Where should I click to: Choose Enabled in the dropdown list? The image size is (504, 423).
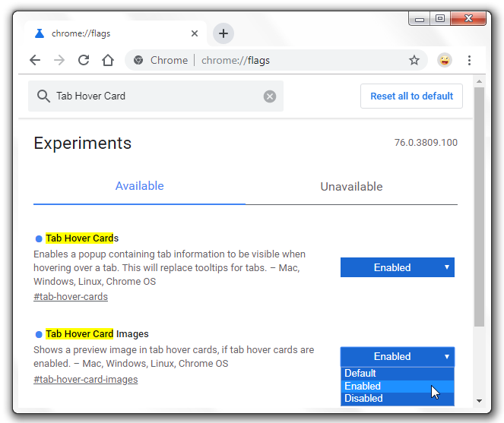click(x=398, y=386)
